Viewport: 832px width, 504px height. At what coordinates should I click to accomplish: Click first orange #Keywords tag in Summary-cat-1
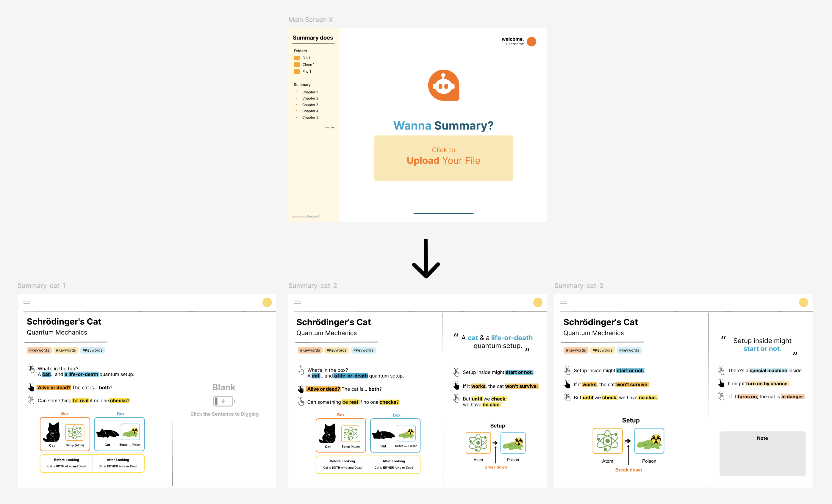click(39, 350)
